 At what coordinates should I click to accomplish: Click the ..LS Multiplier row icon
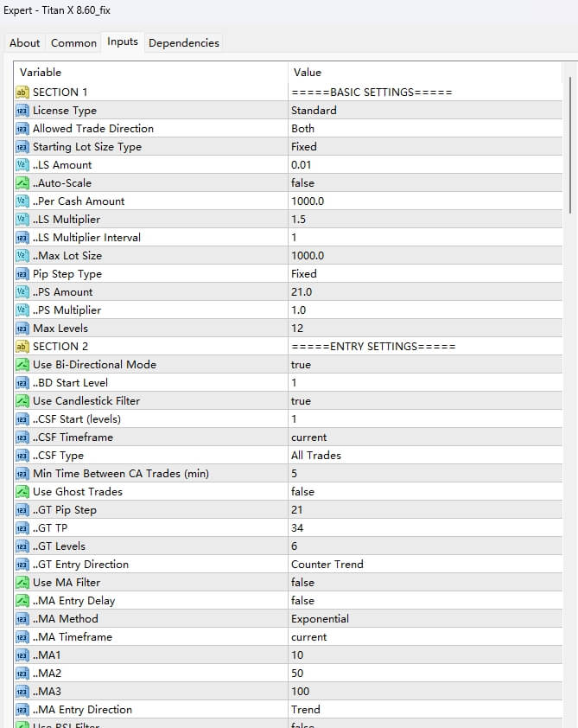pyautogui.click(x=22, y=219)
